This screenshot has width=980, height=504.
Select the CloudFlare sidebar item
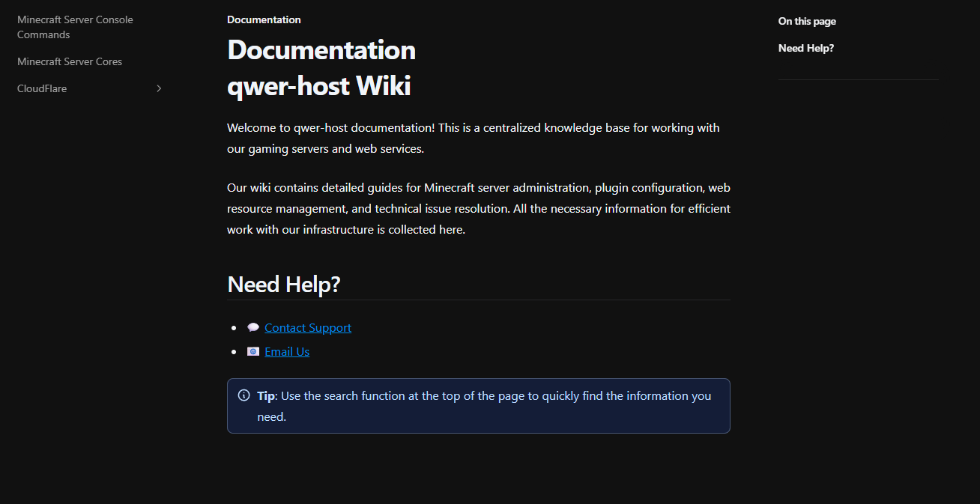pos(42,88)
